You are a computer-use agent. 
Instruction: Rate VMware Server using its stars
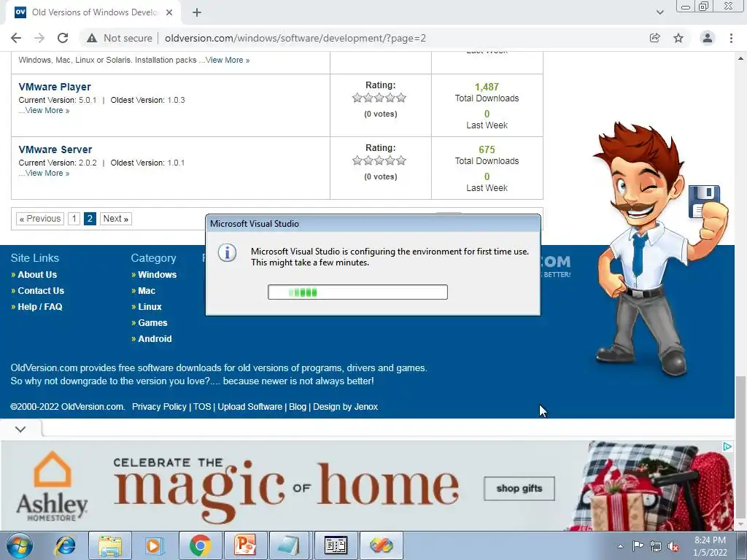379,161
